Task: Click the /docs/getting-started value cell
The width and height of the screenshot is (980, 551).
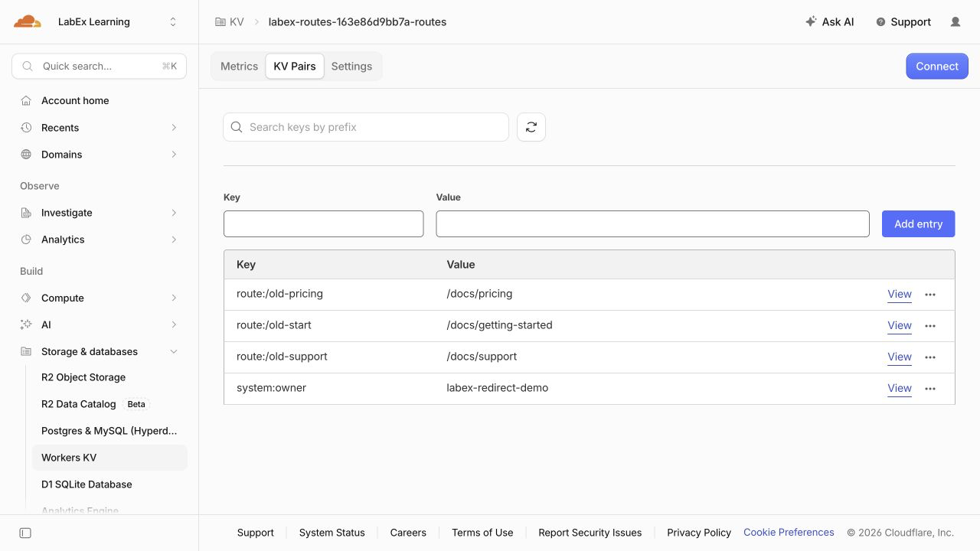Action: (x=499, y=325)
